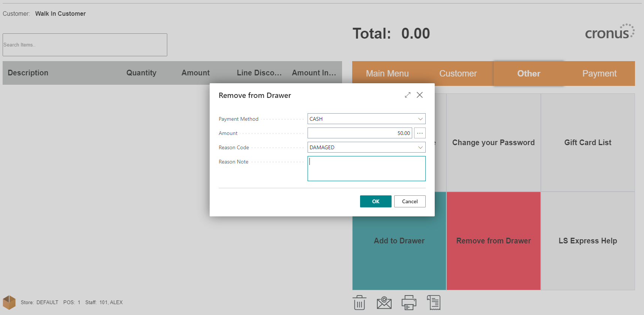Click the Cronus logo
The image size is (644, 315).
pyautogui.click(x=609, y=32)
